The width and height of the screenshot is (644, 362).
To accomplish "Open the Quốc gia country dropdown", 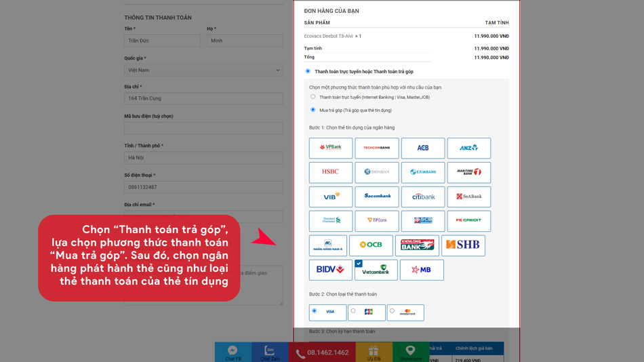I will pos(203,70).
